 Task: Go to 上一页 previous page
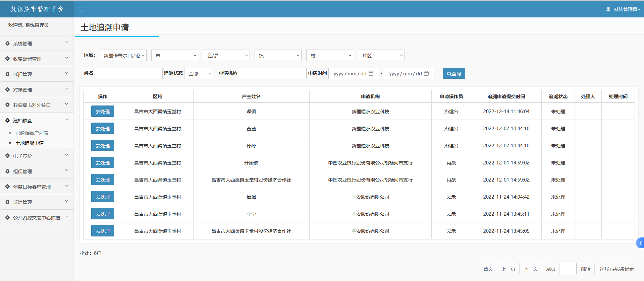(x=508, y=269)
